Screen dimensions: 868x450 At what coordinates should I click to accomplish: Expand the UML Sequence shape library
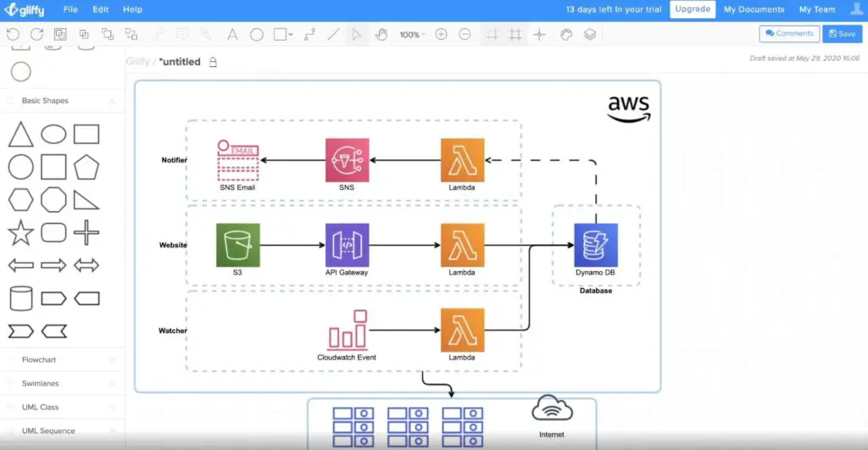pyautogui.click(x=48, y=431)
